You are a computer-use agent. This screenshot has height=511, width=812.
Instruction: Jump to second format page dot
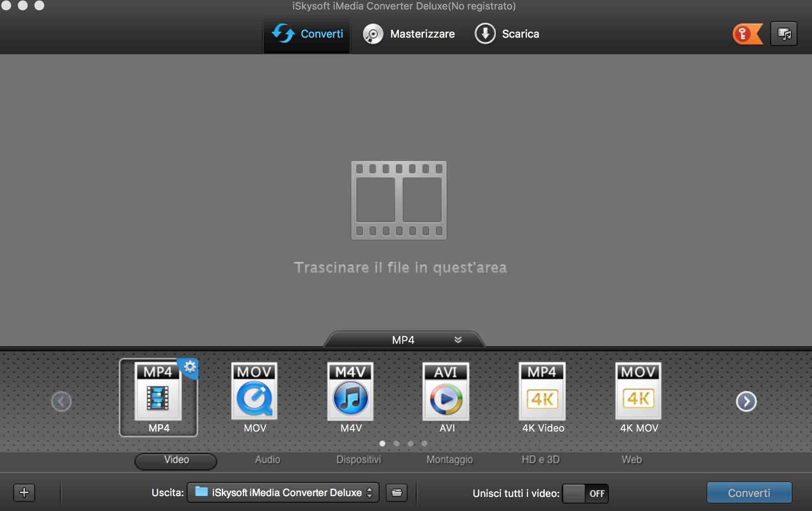point(396,444)
